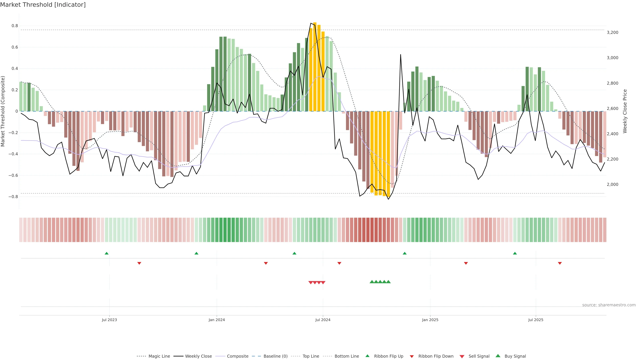Click the Top Line legend entry
This screenshot has height=362, width=644.
[311, 356]
